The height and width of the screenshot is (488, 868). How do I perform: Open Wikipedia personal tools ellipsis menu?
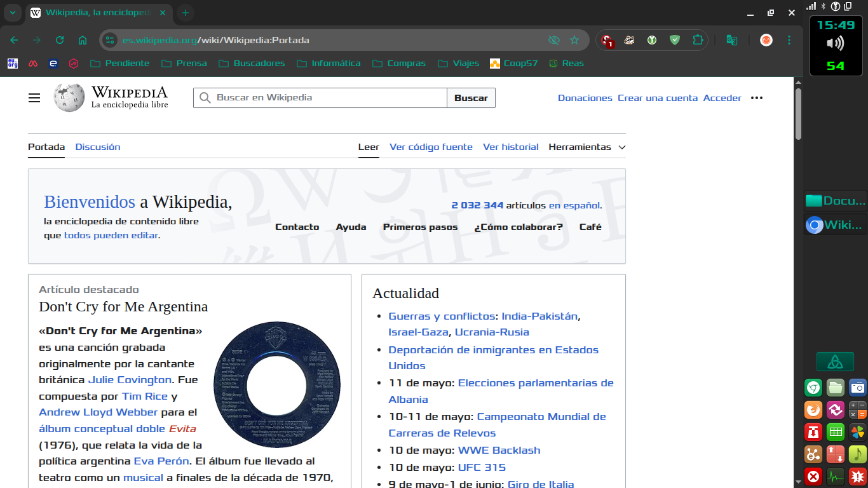(756, 98)
